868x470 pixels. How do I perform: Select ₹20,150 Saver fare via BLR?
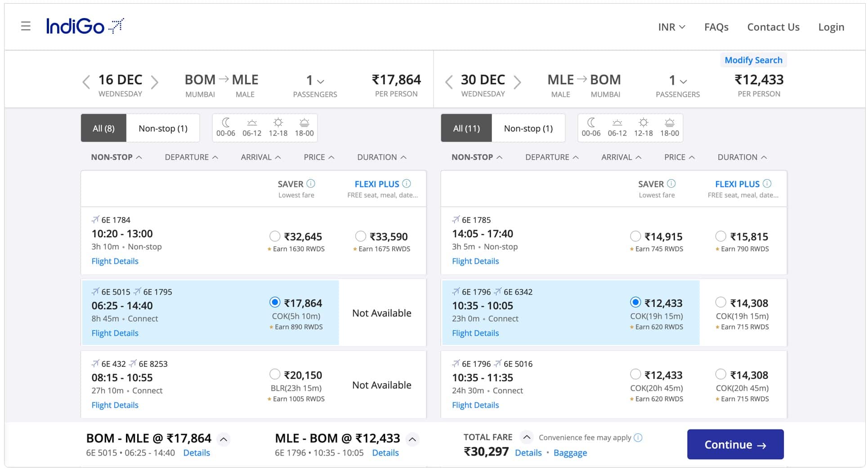point(275,375)
